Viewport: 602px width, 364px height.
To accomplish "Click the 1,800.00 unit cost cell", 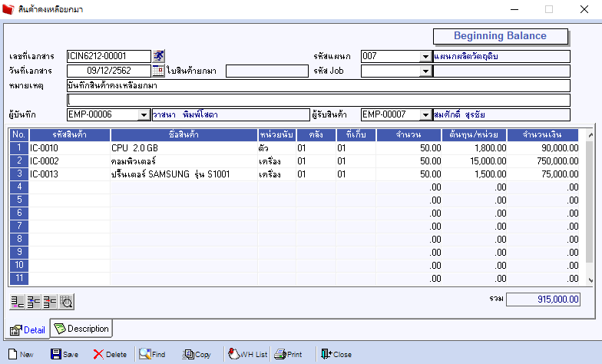I will [475, 147].
